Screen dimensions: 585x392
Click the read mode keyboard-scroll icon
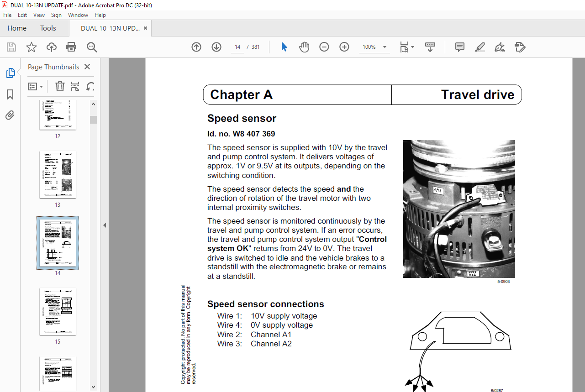coord(430,47)
